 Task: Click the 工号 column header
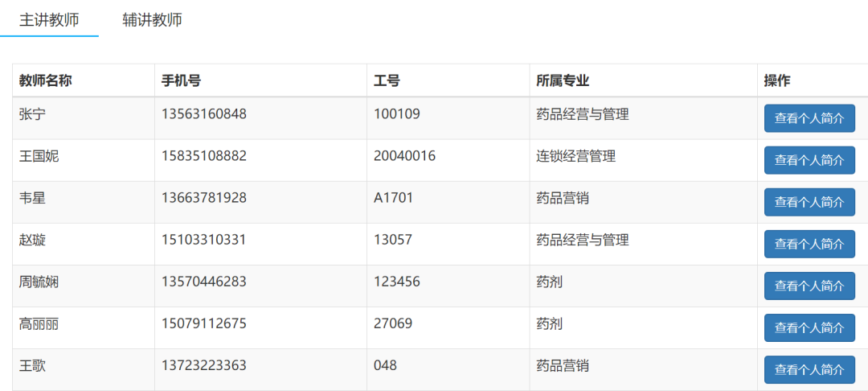click(387, 81)
